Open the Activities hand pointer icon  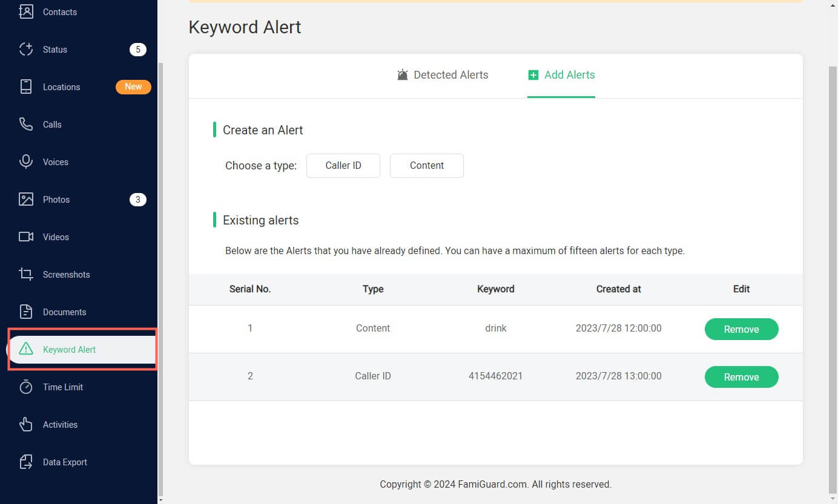26,425
